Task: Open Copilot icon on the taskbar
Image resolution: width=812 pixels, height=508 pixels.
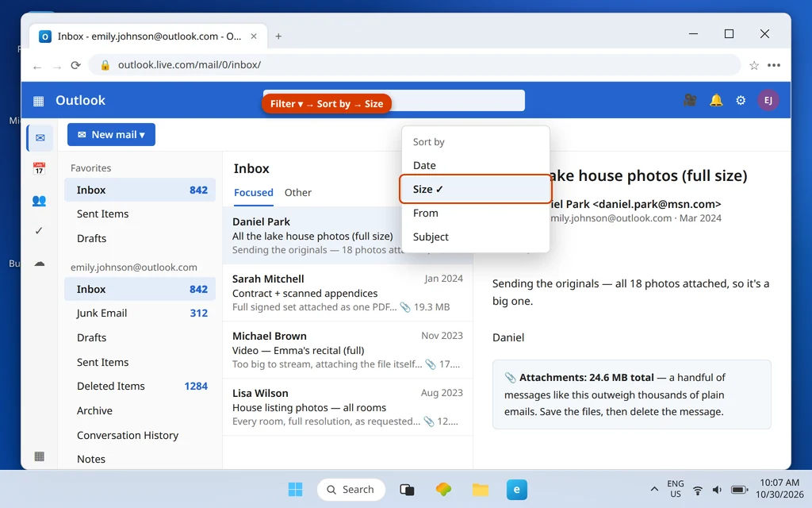Action: 443,489
